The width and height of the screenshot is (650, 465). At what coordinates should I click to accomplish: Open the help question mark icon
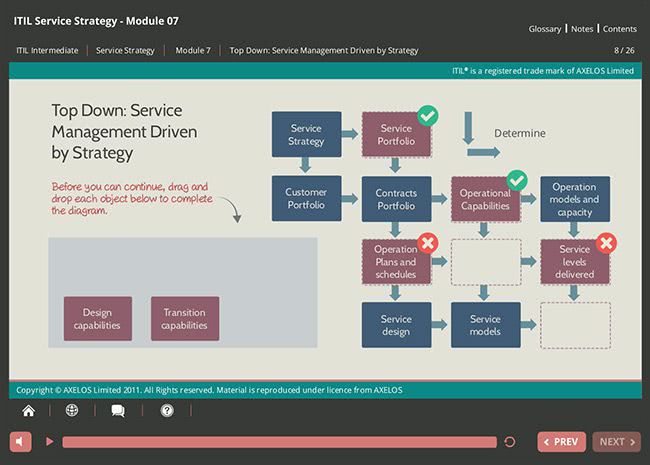tap(167, 411)
